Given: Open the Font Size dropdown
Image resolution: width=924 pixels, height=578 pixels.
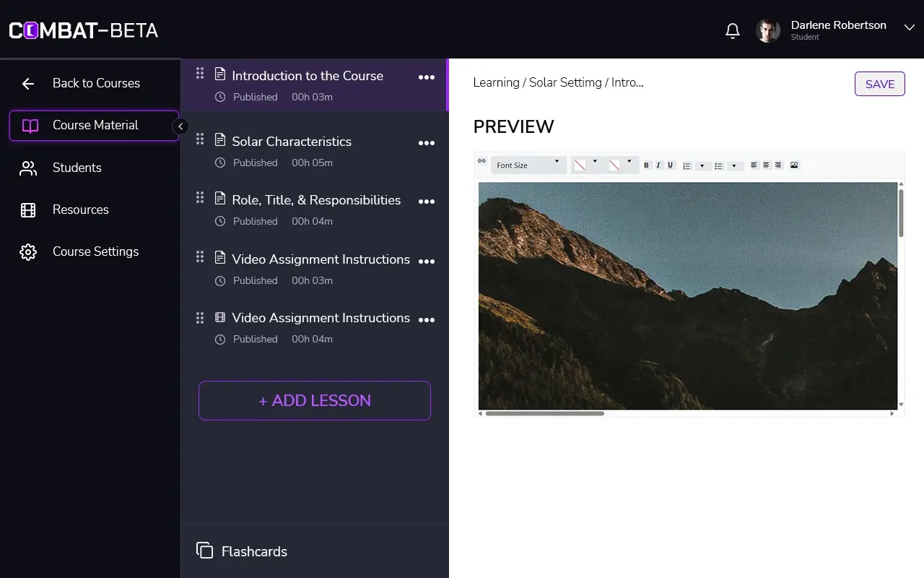Looking at the screenshot, I should pyautogui.click(x=528, y=165).
